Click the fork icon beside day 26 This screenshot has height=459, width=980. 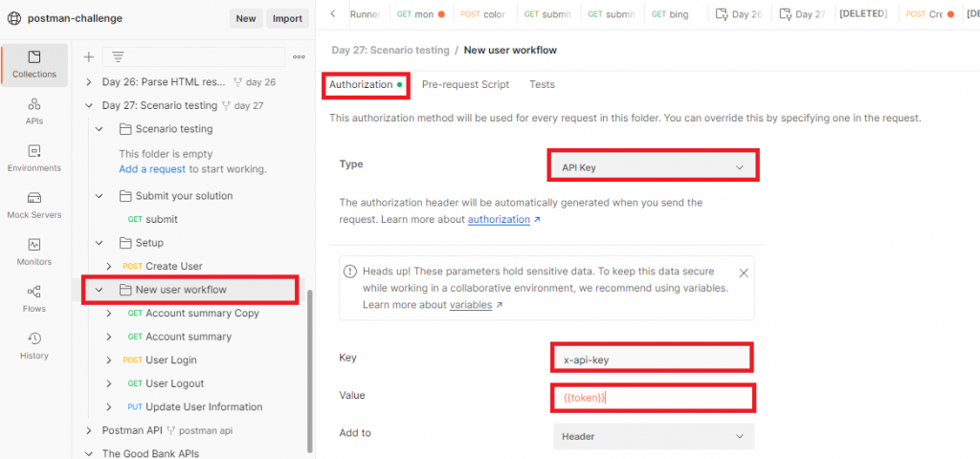[237, 82]
